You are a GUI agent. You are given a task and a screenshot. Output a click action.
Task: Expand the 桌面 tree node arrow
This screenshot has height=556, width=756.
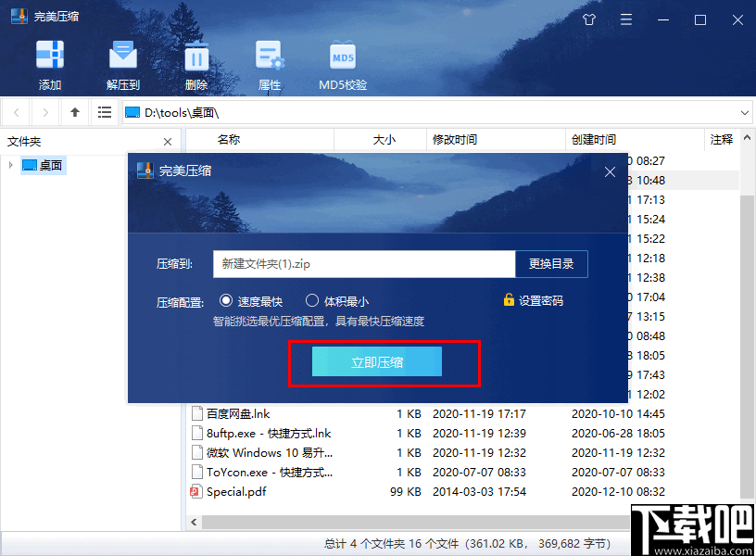click(x=10, y=165)
